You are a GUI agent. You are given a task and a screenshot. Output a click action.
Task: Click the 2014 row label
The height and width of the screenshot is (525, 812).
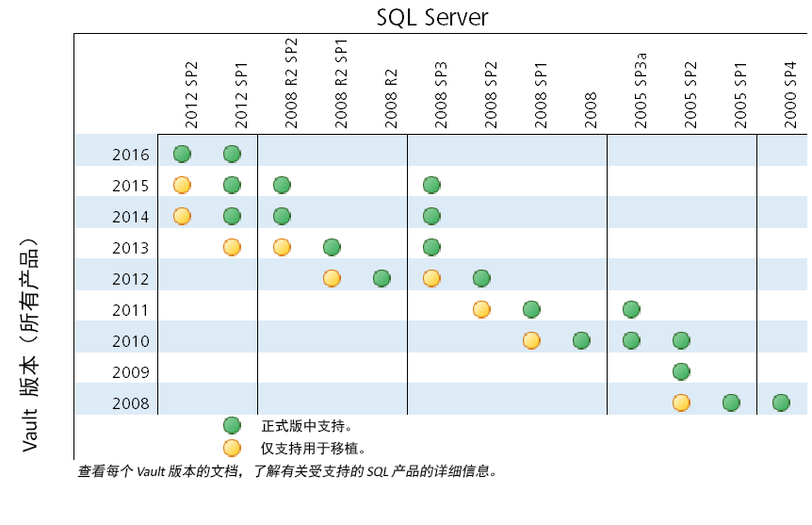click(131, 217)
